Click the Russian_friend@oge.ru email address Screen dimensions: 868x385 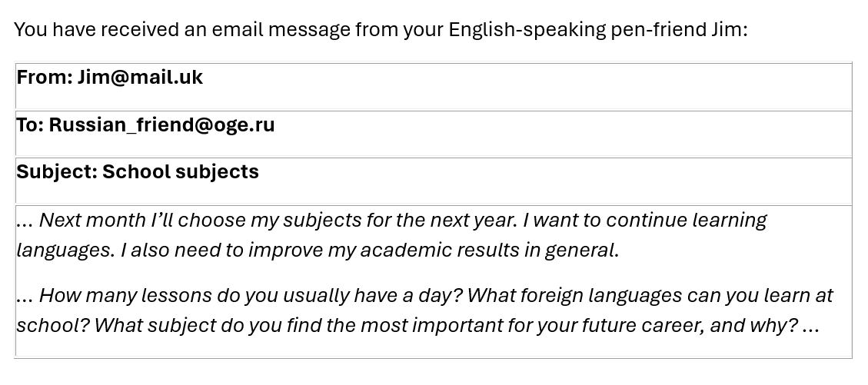(x=161, y=125)
